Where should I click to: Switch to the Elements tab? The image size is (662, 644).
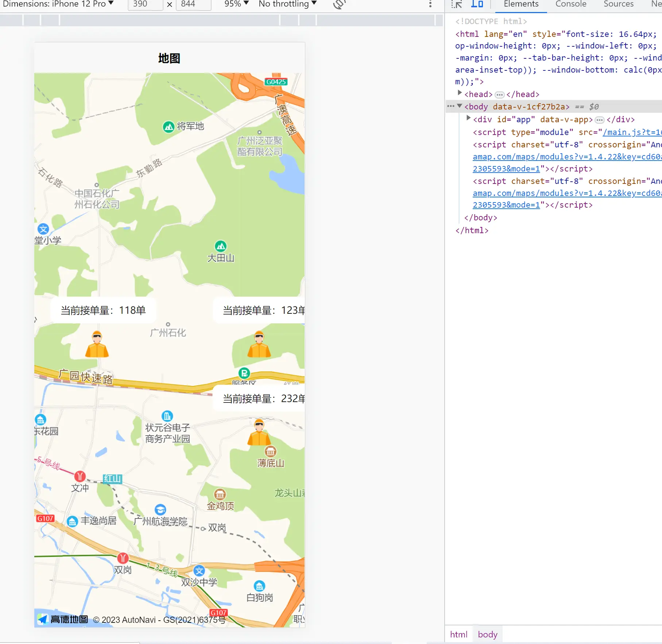(x=521, y=4)
